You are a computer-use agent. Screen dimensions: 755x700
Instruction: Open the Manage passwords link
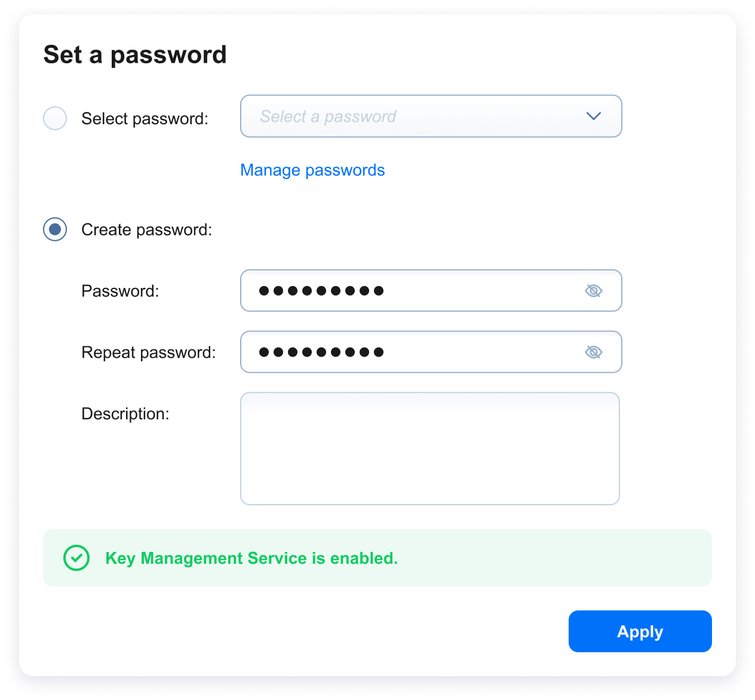click(312, 170)
